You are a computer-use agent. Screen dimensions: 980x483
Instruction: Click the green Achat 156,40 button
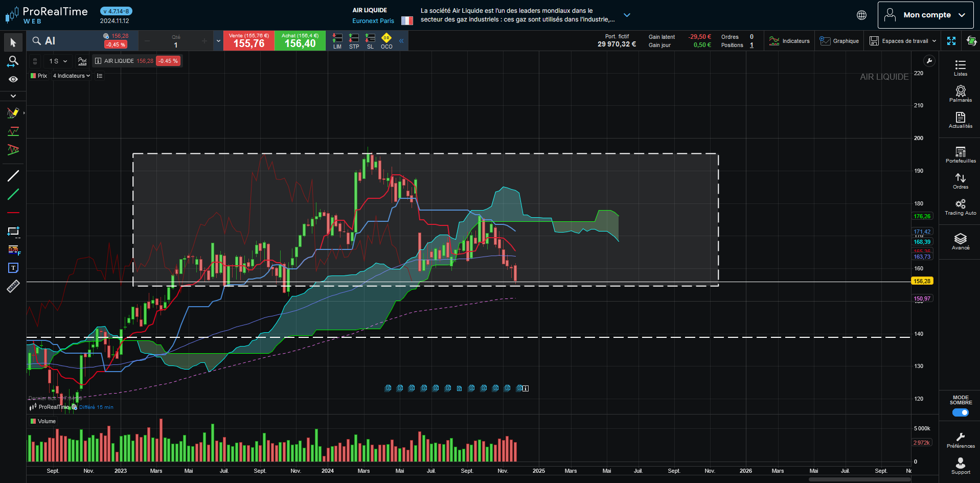300,41
